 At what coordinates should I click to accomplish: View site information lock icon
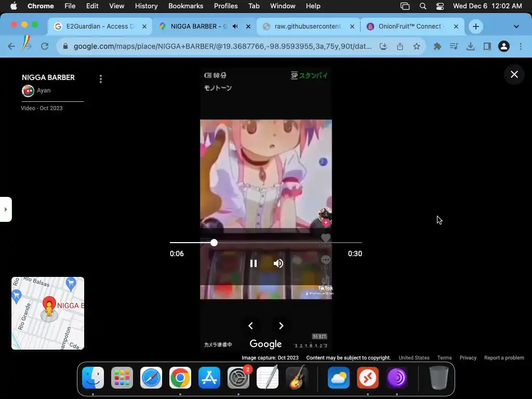coord(65,46)
